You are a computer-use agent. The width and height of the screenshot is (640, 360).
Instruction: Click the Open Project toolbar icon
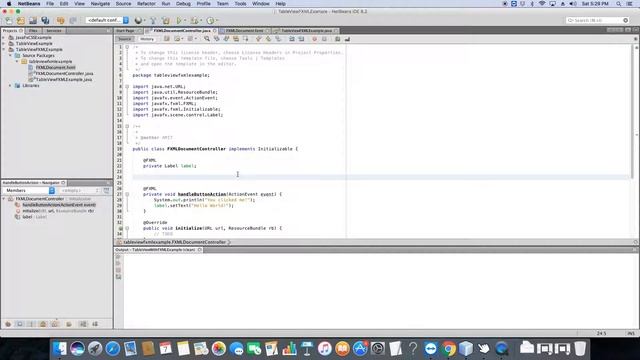[33, 20]
